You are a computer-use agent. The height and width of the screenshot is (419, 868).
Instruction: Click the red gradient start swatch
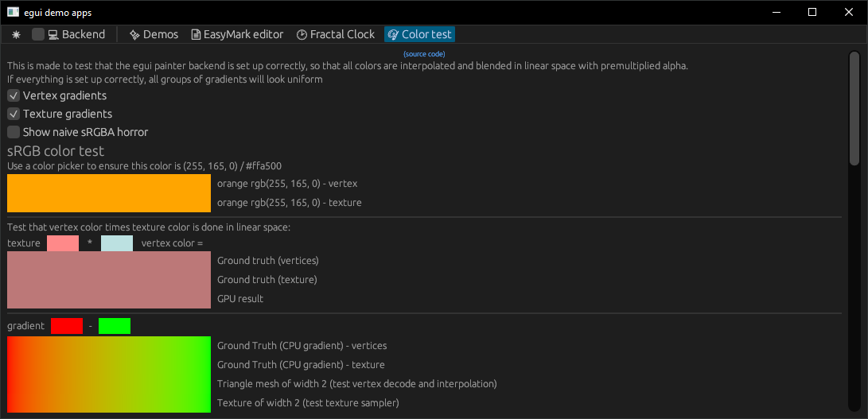point(67,326)
